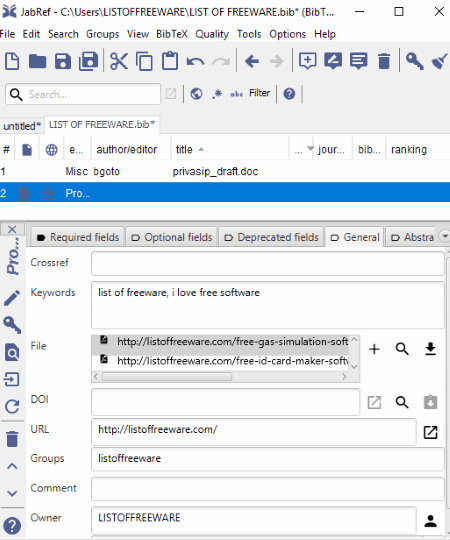This screenshot has width=450, height=540.
Task: Open the Options menu
Action: (x=287, y=34)
